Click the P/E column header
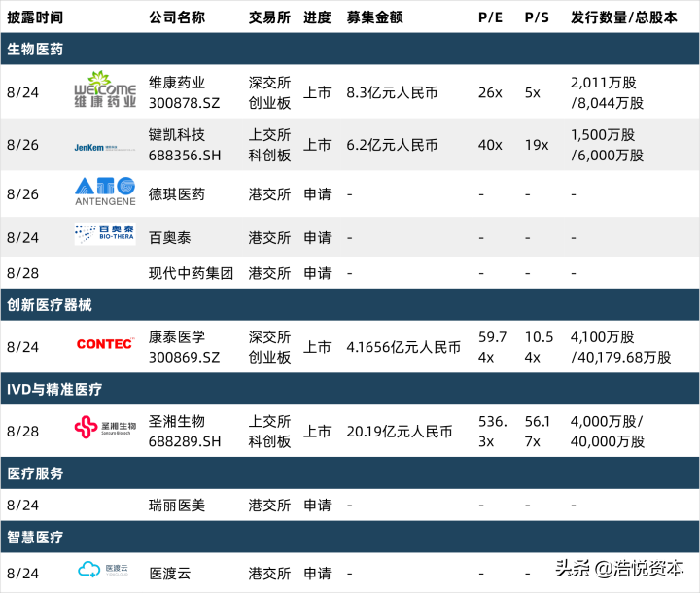The height and width of the screenshot is (593, 700). [x=490, y=17]
